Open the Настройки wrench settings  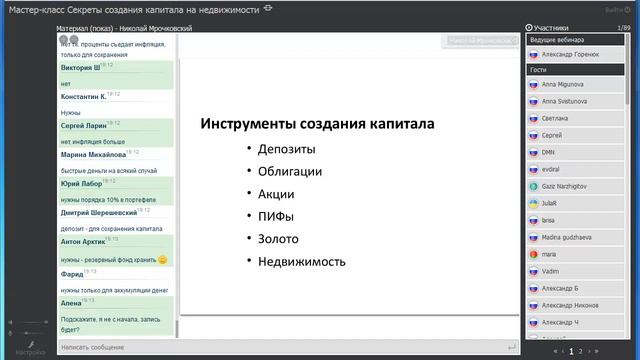point(31,348)
